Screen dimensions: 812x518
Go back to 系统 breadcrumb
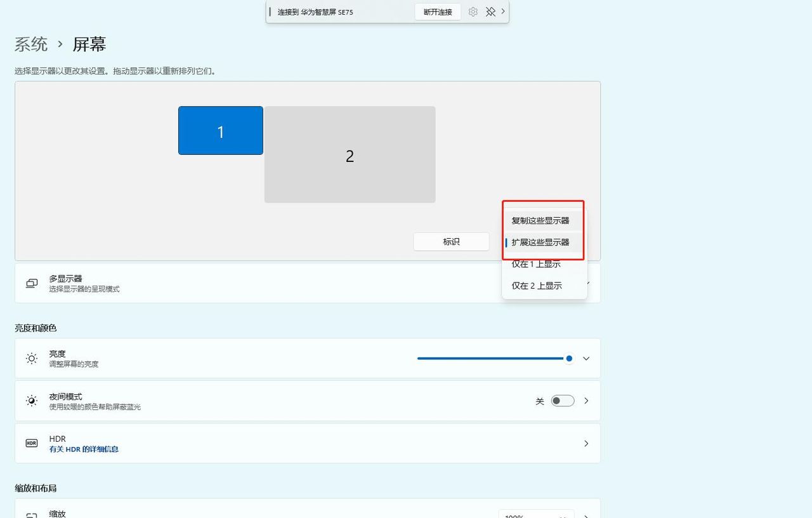click(x=31, y=44)
